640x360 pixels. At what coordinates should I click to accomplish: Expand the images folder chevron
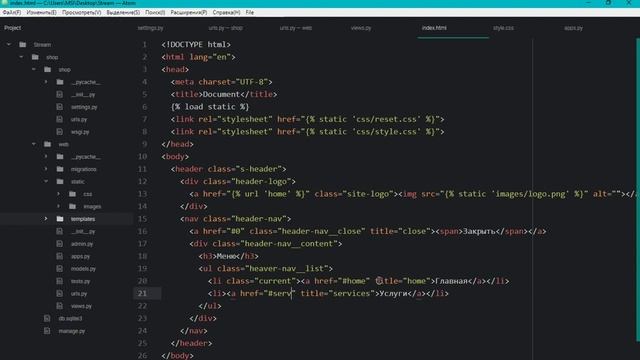[x=59, y=207]
